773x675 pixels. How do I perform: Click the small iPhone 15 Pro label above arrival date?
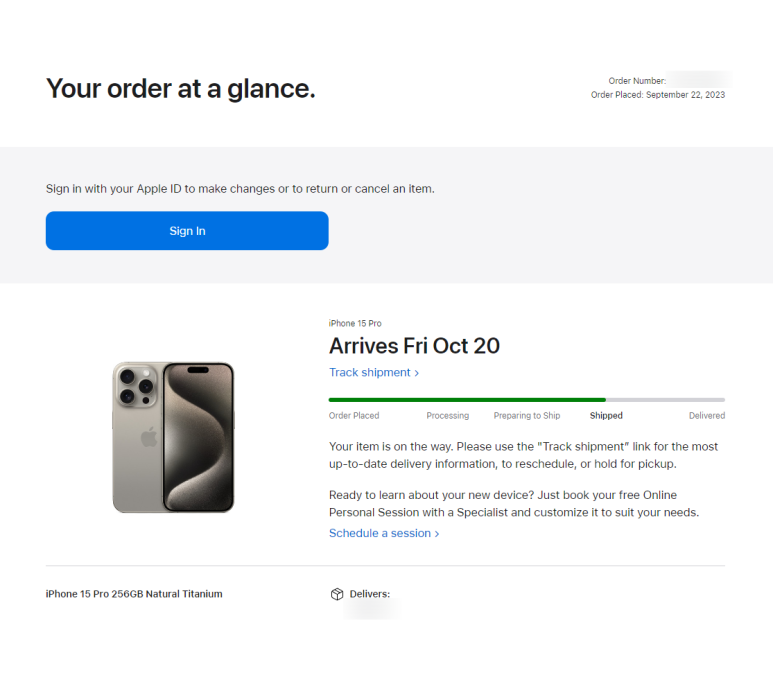[355, 323]
